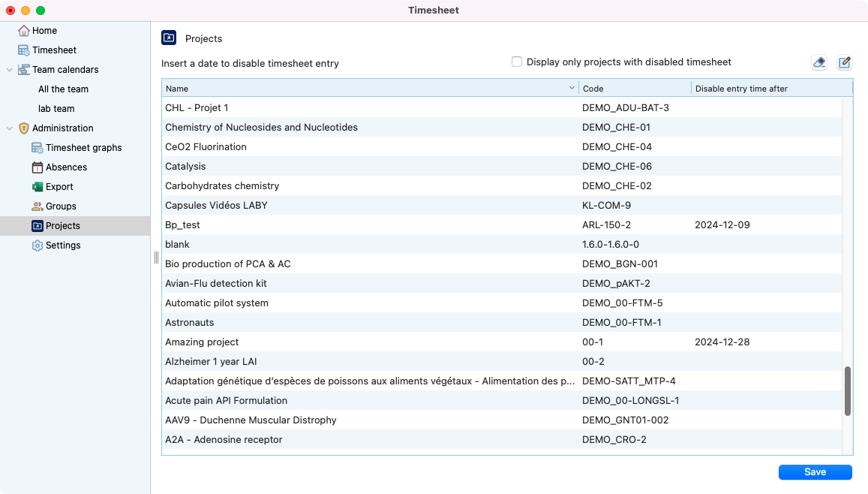The image size is (868, 494).
Task: Click the Name column header
Action: pyautogui.click(x=370, y=89)
